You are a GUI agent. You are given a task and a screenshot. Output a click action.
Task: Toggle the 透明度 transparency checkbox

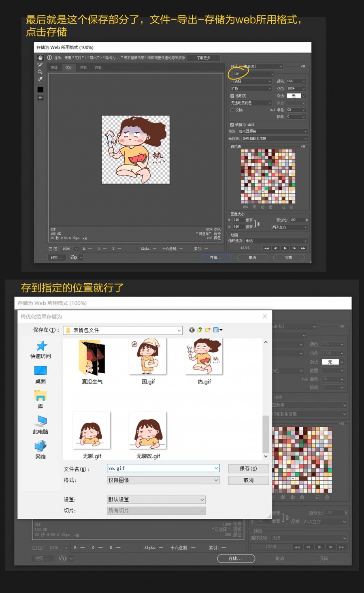coord(232,96)
